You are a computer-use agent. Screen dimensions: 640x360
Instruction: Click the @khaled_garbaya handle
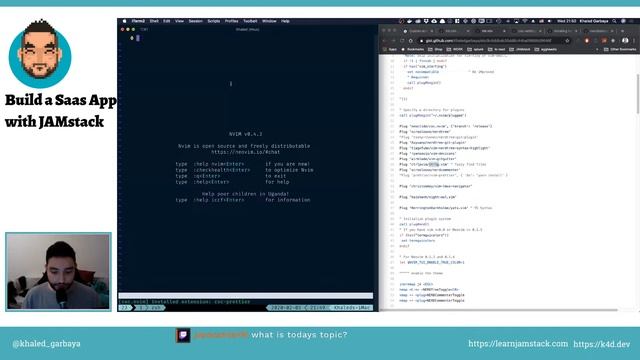pyautogui.click(x=46, y=344)
